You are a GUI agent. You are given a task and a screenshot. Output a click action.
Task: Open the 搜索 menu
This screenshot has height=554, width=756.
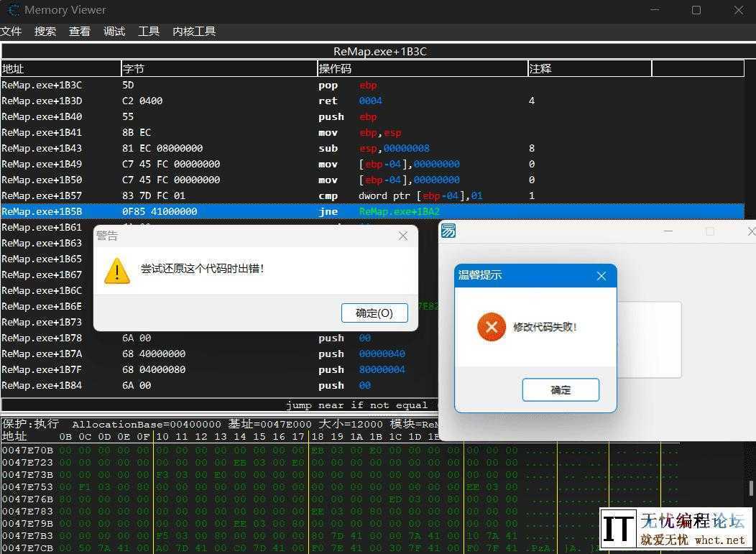pos(45,32)
